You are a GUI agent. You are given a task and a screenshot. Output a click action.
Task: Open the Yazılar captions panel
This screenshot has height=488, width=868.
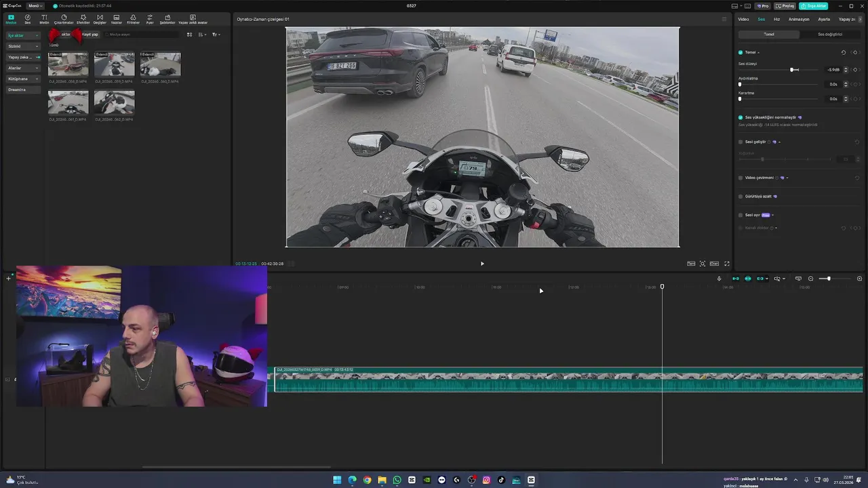pyautogui.click(x=117, y=19)
